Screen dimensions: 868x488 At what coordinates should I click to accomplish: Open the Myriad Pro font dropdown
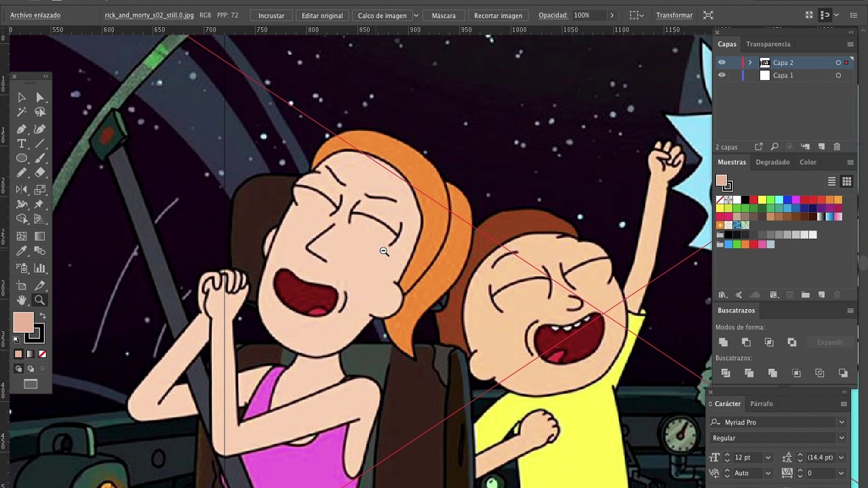click(841, 422)
